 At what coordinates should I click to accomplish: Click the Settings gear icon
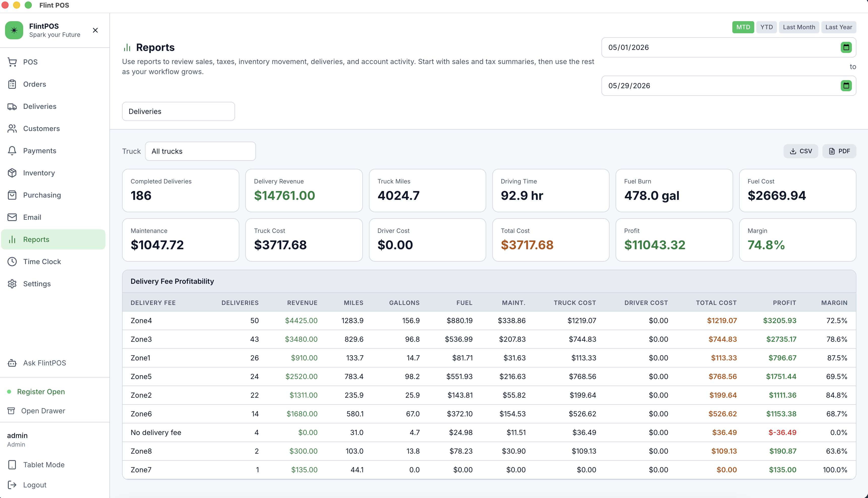[12, 284]
